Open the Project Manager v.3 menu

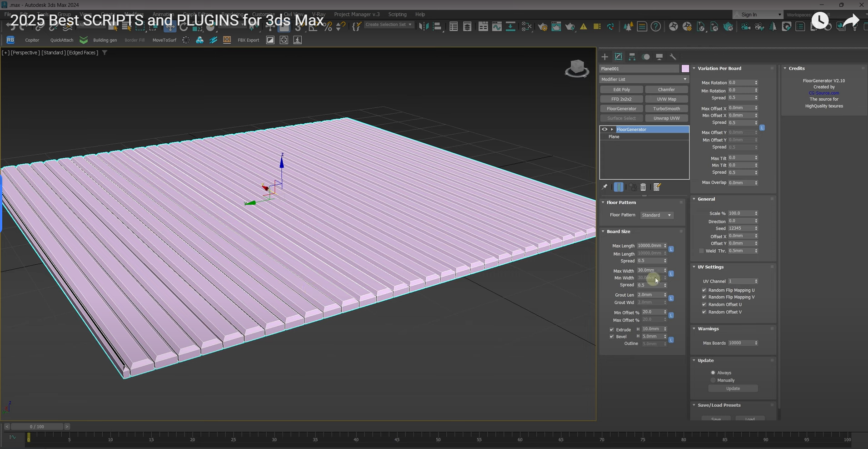point(357,15)
